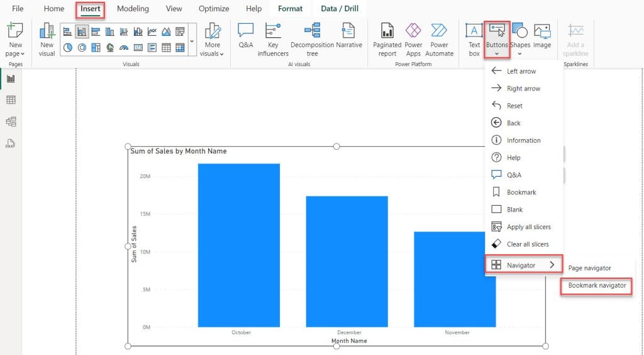
Task: Switch to the Data / Drill tab
Action: [340, 9]
